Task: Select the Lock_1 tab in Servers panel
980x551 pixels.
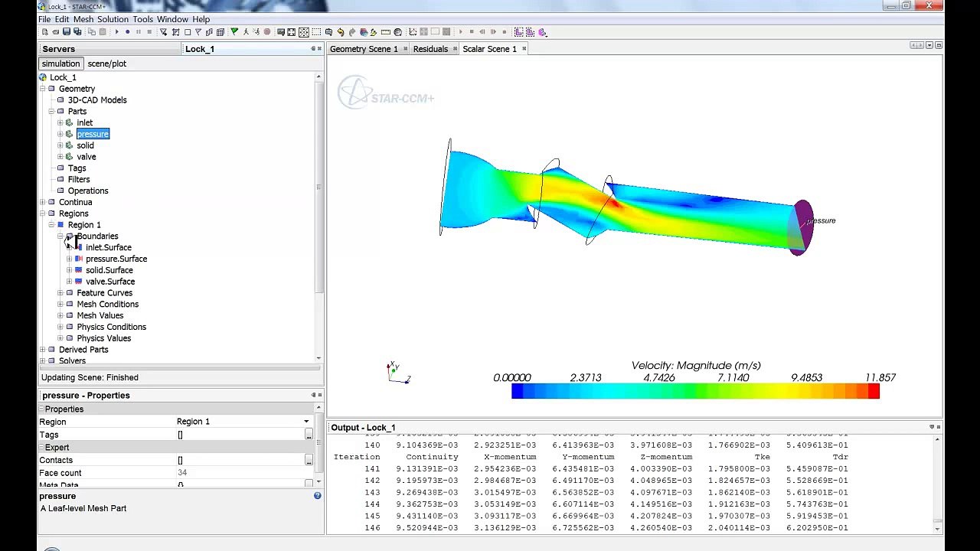Action: coord(200,49)
